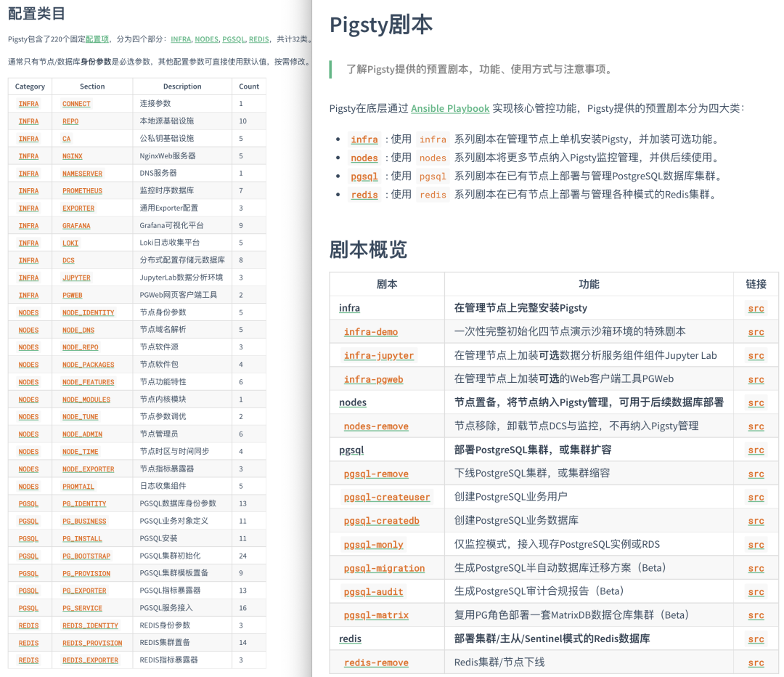The width and height of the screenshot is (784, 677).
Task: Open the NODE_IDENTITY section link
Action: point(88,312)
